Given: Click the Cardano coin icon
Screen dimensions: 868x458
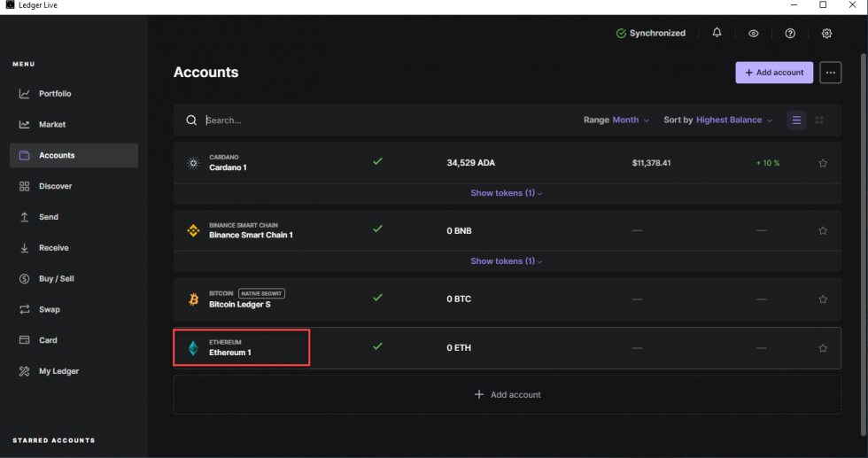Looking at the screenshot, I should [x=193, y=163].
